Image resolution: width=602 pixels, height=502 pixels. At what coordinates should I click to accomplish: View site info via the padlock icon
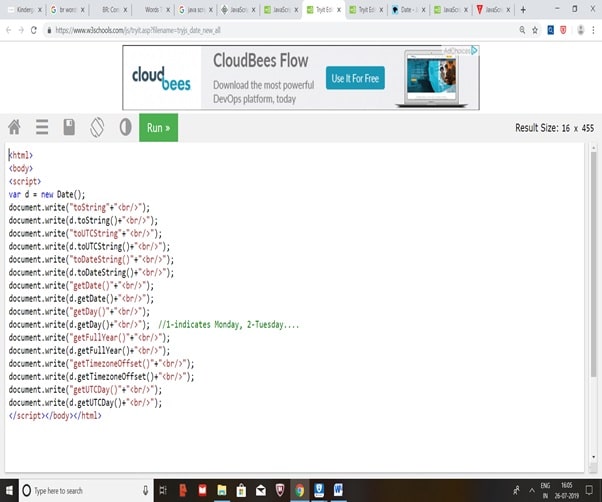[49, 30]
